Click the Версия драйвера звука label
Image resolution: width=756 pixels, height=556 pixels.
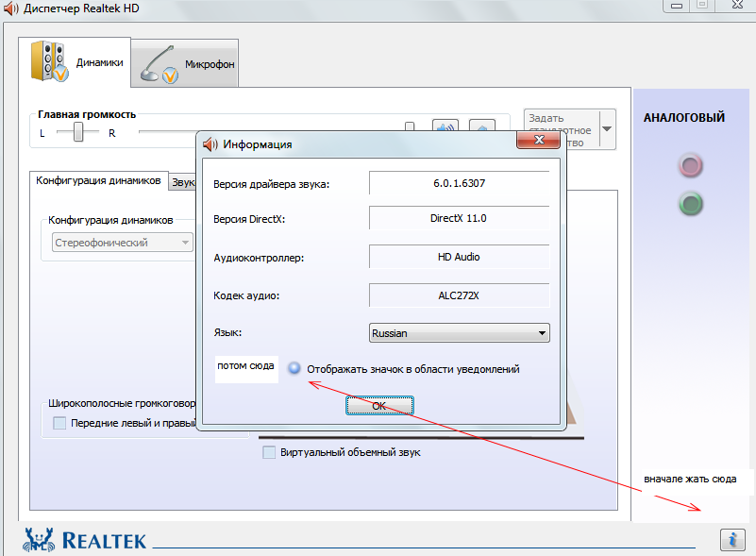click(x=272, y=184)
